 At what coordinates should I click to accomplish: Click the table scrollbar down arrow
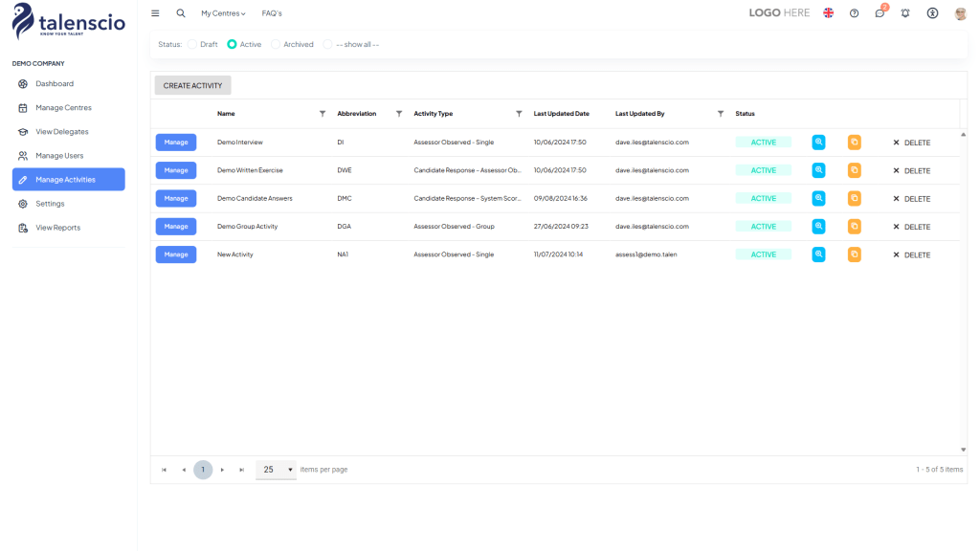tap(963, 450)
